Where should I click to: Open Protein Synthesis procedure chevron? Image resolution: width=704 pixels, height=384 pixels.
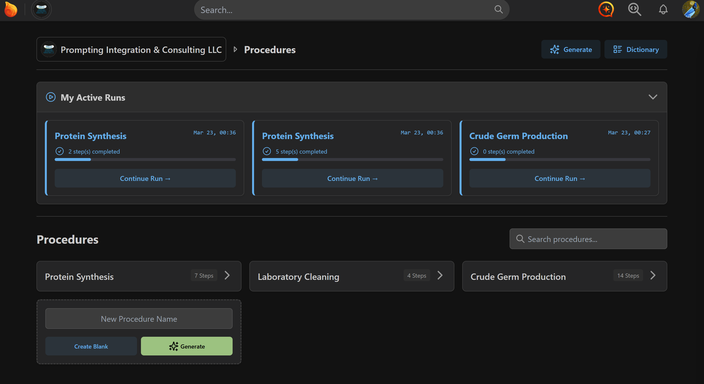pos(227,275)
